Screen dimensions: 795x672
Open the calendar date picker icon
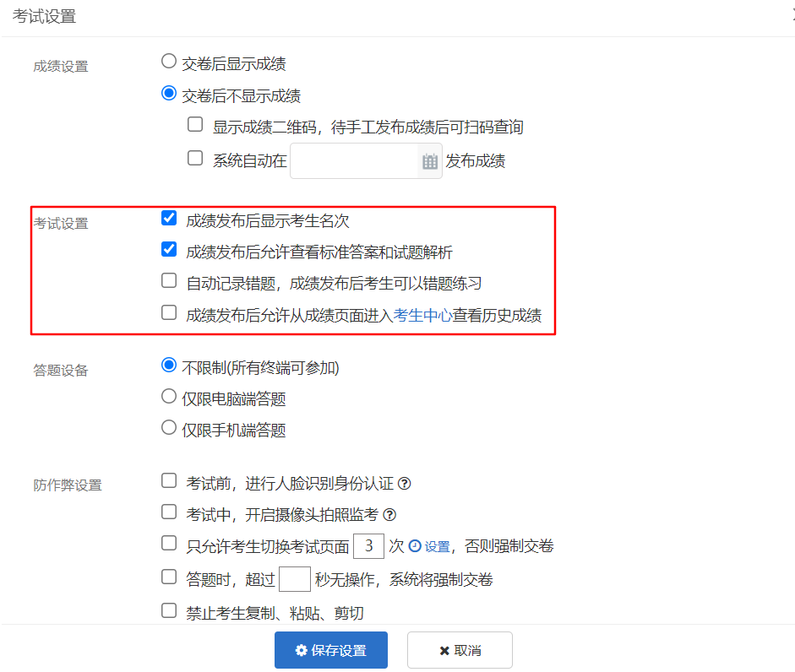[x=429, y=161]
